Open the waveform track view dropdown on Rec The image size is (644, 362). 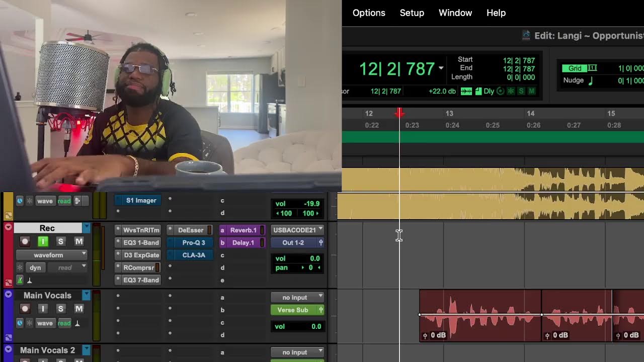52,255
